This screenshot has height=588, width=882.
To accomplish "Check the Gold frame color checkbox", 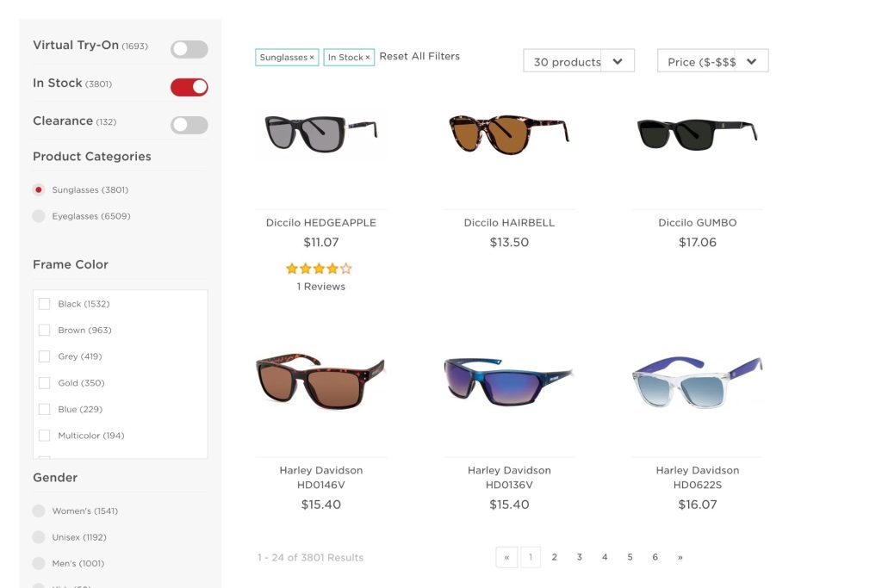I will pos(45,382).
